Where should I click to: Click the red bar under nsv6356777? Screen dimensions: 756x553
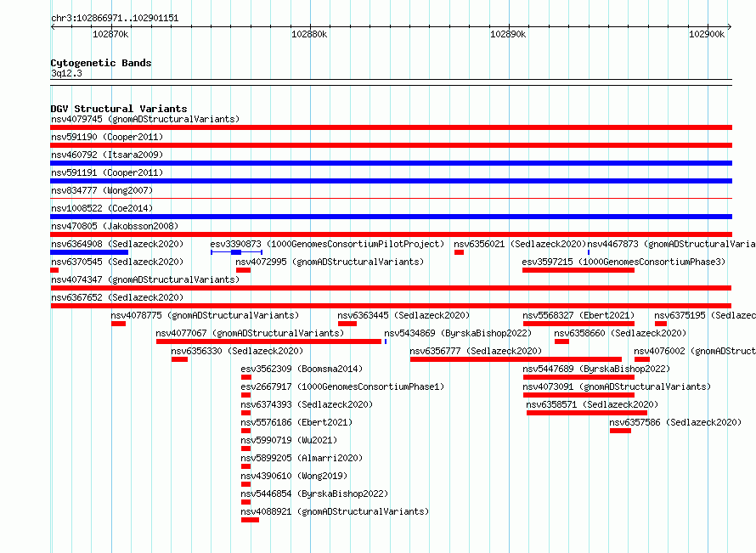coord(516,359)
